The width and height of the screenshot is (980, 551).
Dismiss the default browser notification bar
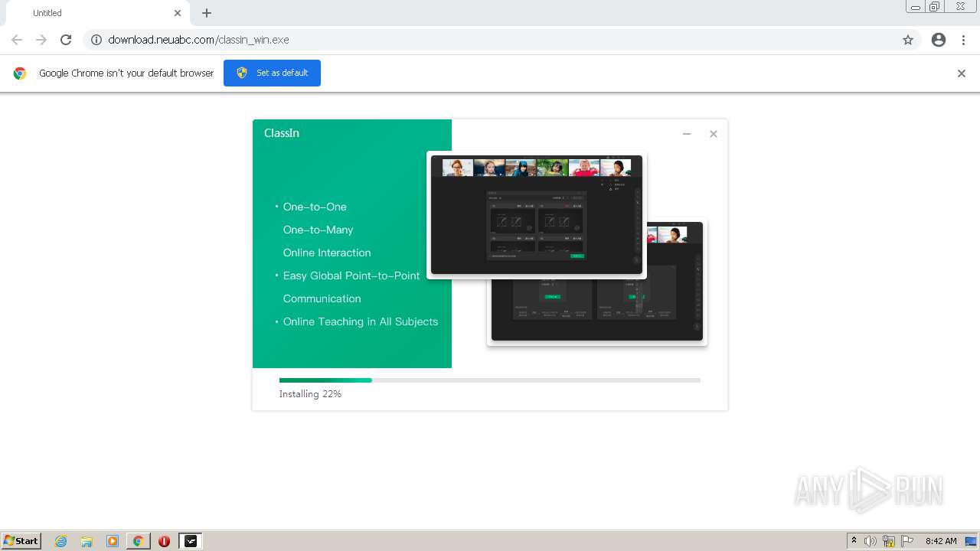[x=962, y=73]
